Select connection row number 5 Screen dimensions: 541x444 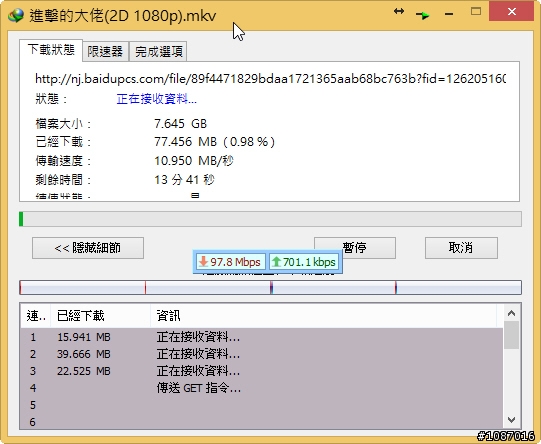tap(262, 405)
